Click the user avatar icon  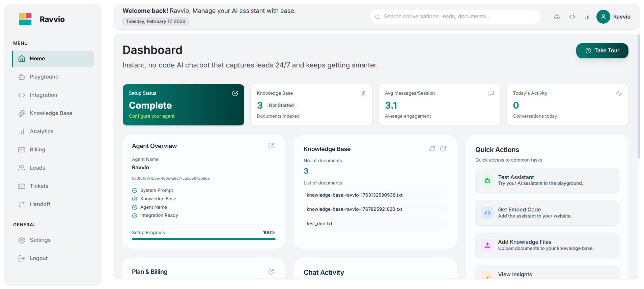[x=603, y=17]
